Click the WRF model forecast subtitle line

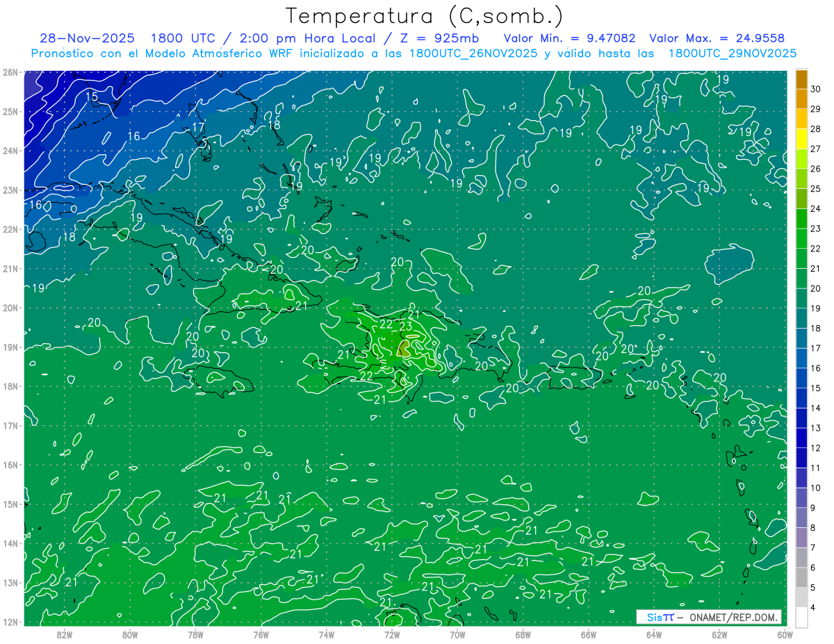click(414, 53)
